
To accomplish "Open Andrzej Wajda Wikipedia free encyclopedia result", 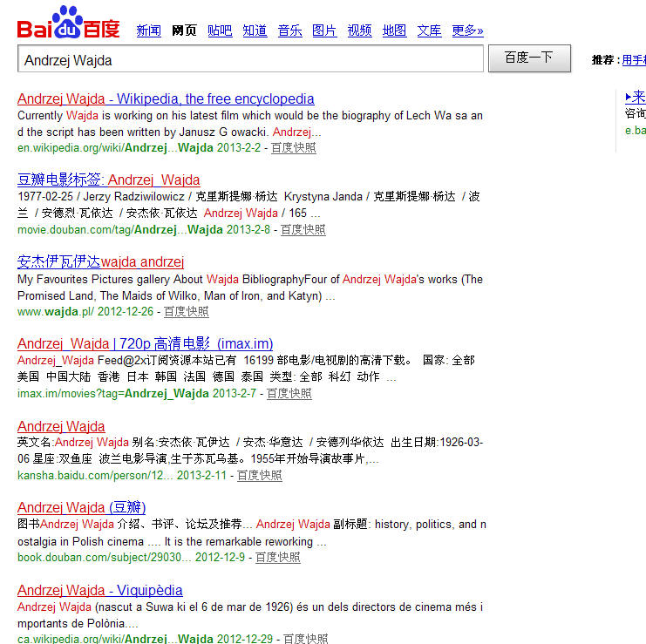I will click(x=166, y=98).
